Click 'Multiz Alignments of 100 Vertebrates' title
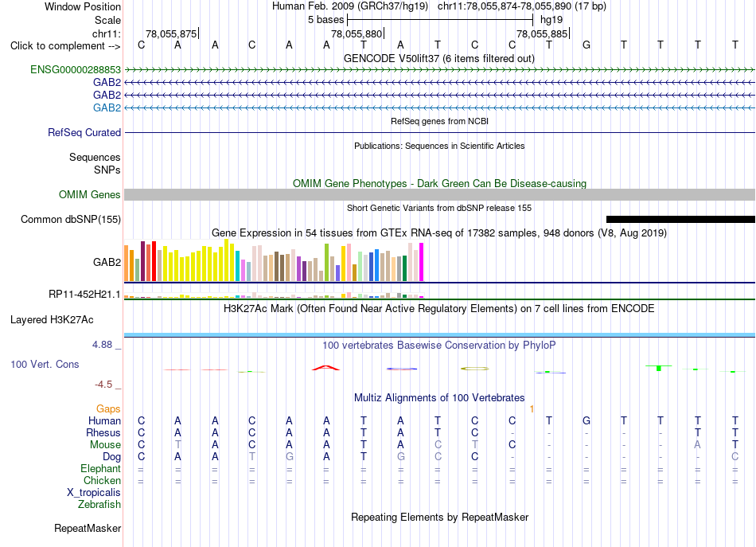The height and width of the screenshot is (547, 756). point(439,397)
